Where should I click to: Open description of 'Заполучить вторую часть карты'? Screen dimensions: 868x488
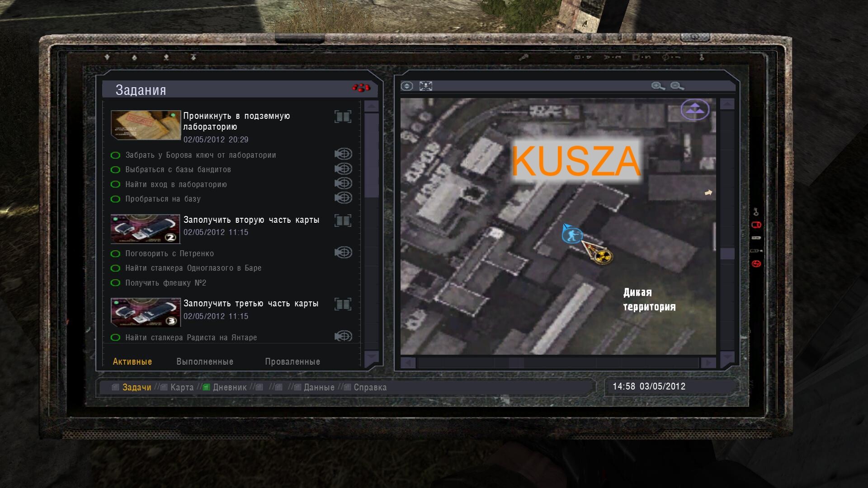pyautogui.click(x=343, y=221)
